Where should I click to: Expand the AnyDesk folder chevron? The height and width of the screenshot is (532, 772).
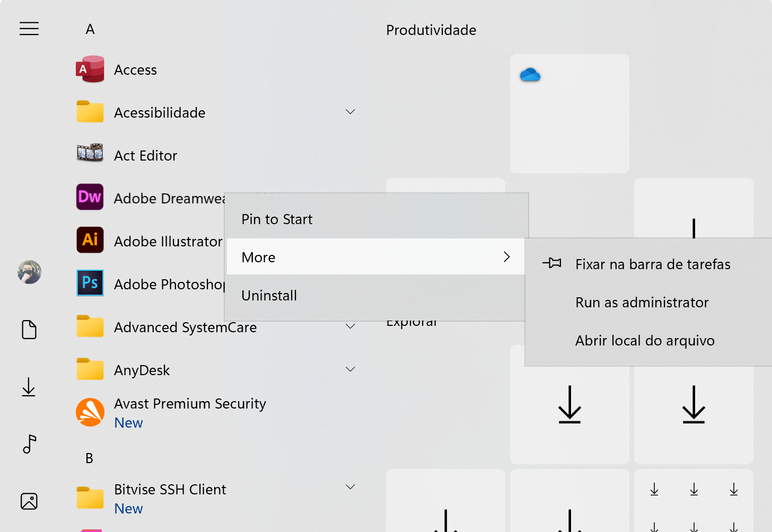tap(350, 369)
